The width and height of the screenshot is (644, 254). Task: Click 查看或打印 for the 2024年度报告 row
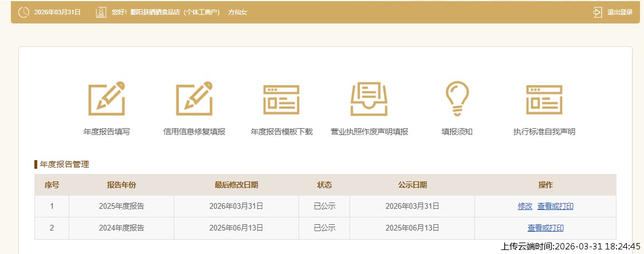[545, 228]
